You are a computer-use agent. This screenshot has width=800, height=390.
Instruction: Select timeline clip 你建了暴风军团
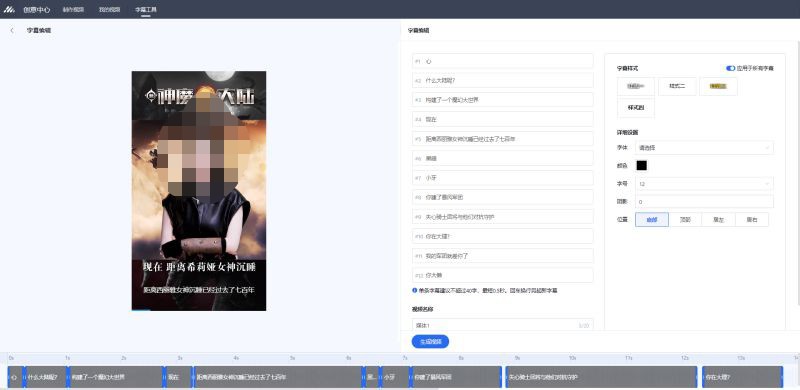(x=456, y=377)
